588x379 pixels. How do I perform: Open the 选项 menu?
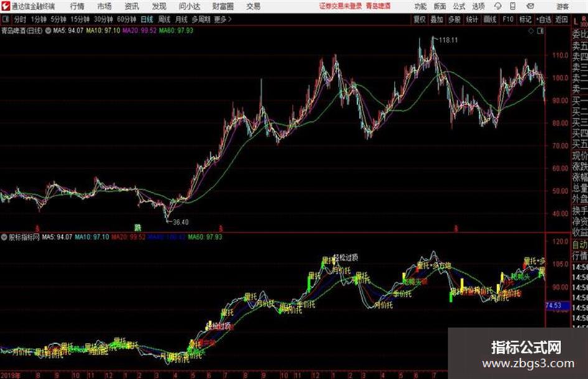tap(478, 6)
